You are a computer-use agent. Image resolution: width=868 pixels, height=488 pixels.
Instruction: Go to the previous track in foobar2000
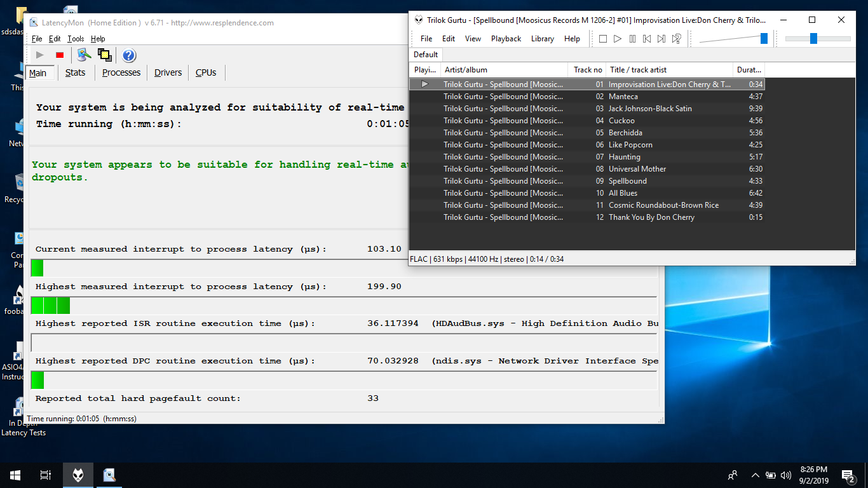click(647, 39)
